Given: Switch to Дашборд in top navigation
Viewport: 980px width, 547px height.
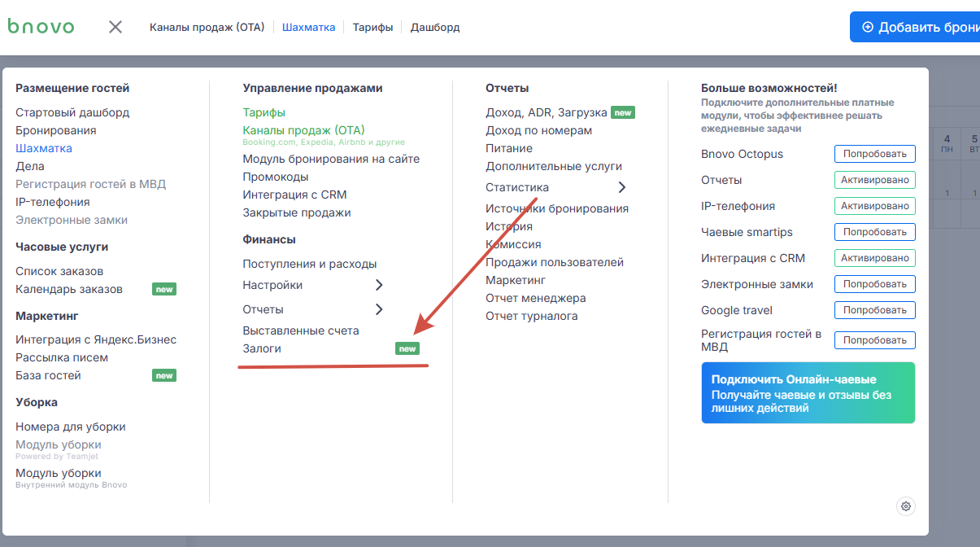Looking at the screenshot, I should [x=435, y=27].
